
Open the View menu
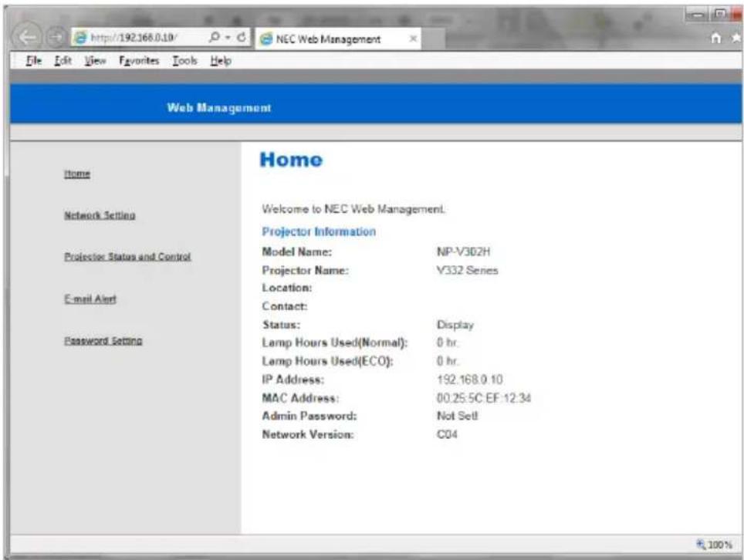pos(95,61)
